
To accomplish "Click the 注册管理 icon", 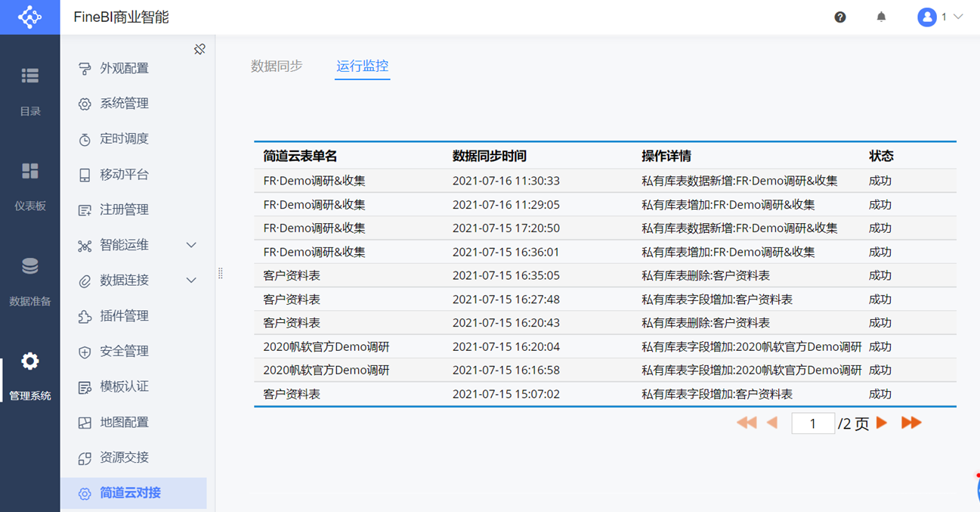I will click(85, 210).
